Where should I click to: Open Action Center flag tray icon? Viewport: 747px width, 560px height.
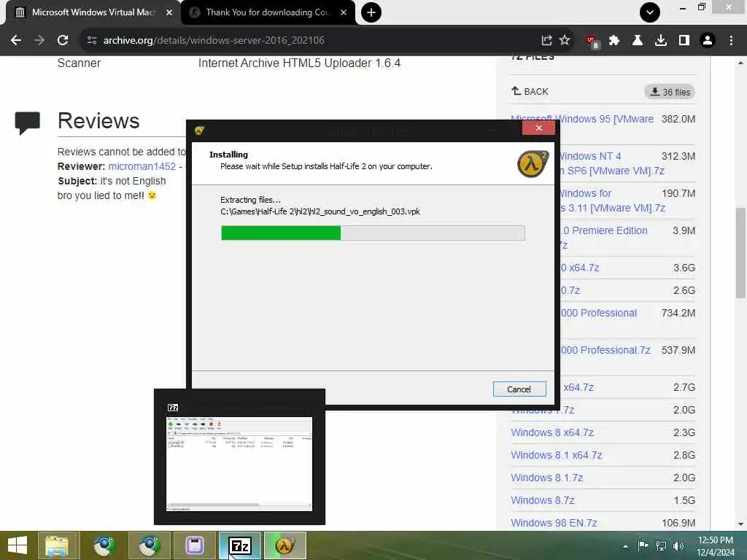643,545
